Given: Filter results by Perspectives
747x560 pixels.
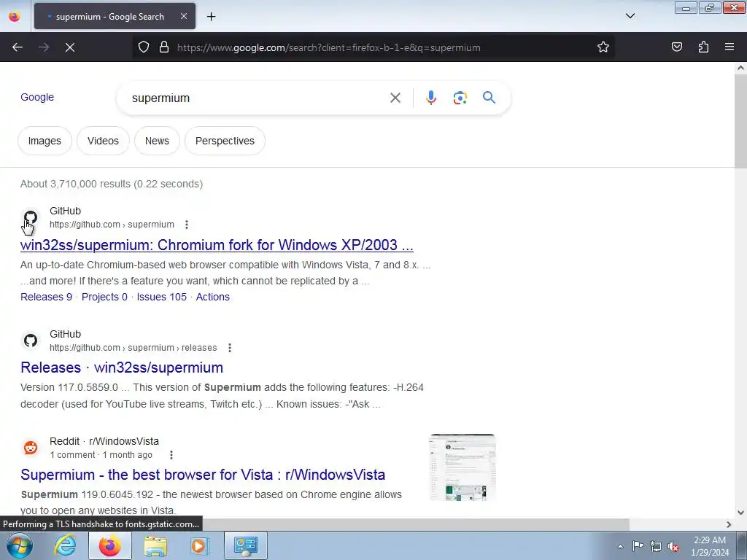Looking at the screenshot, I should pos(225,141).
